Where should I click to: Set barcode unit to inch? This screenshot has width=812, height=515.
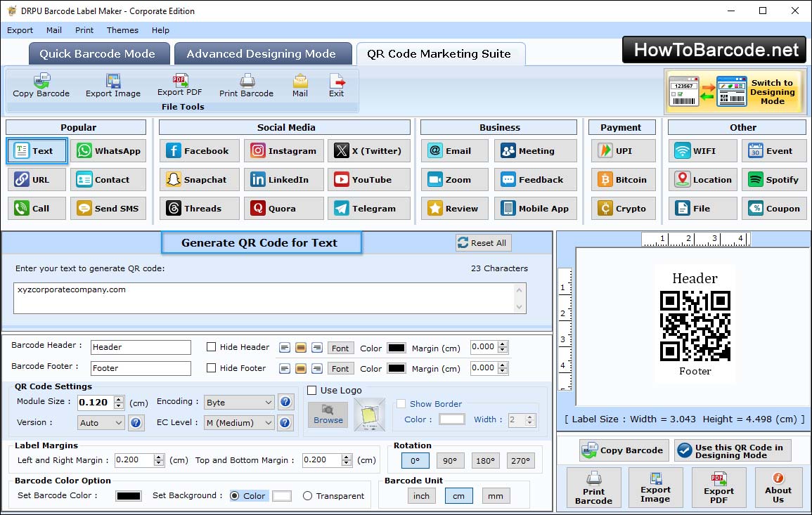421,496
